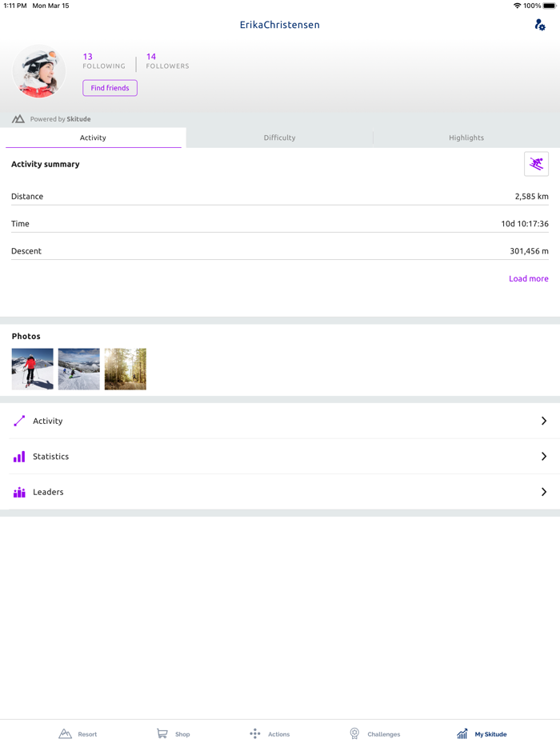Tap Erika's profile avatar photo
Viewport: 560px width, 747px height.
coord(38,71)
